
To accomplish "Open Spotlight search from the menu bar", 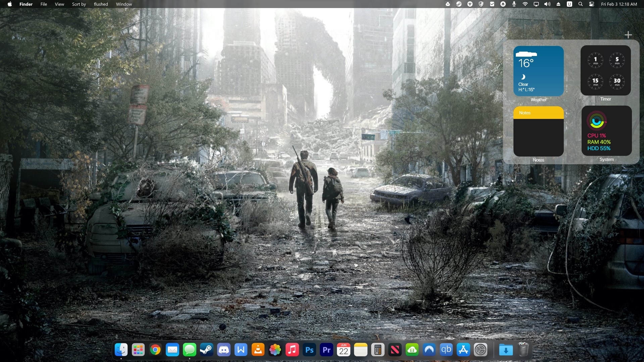I will (x=581, y=4).
